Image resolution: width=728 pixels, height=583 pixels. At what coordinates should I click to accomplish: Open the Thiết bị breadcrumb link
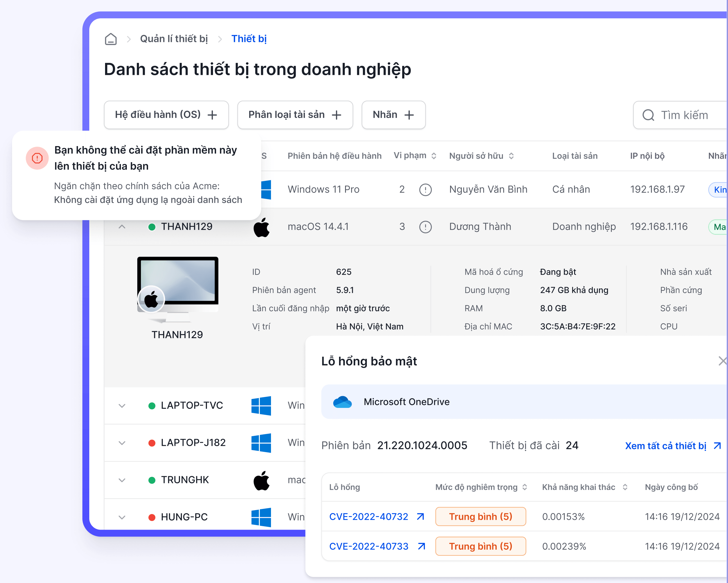(x=249, y=39)
